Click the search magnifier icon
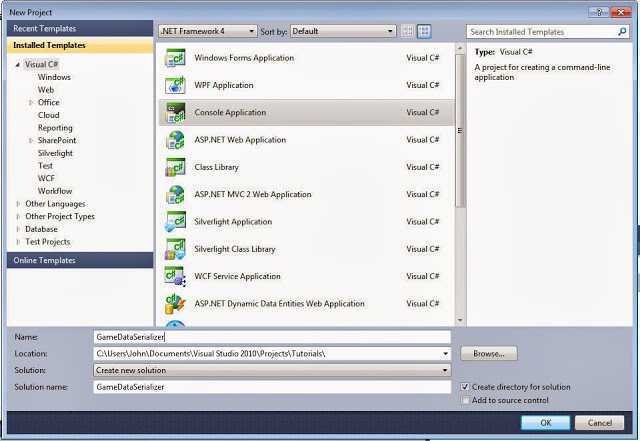The width and height of the screenshot is (640, 441). pos(622,31)
